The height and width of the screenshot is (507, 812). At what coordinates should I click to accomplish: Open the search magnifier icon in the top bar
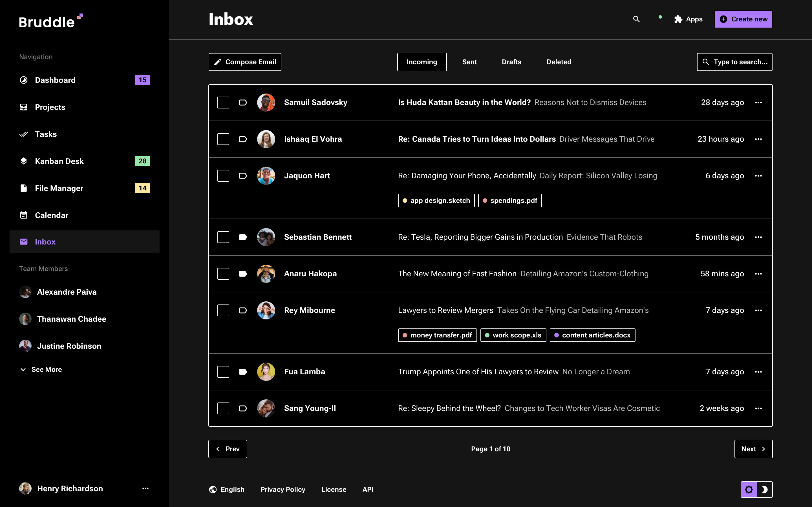(636, 19)
